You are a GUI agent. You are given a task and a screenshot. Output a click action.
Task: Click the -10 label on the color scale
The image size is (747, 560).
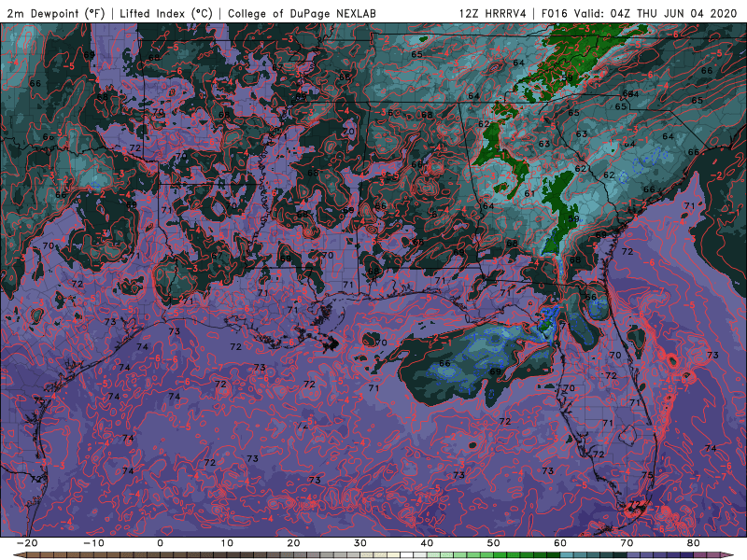[x=93, y=543]
